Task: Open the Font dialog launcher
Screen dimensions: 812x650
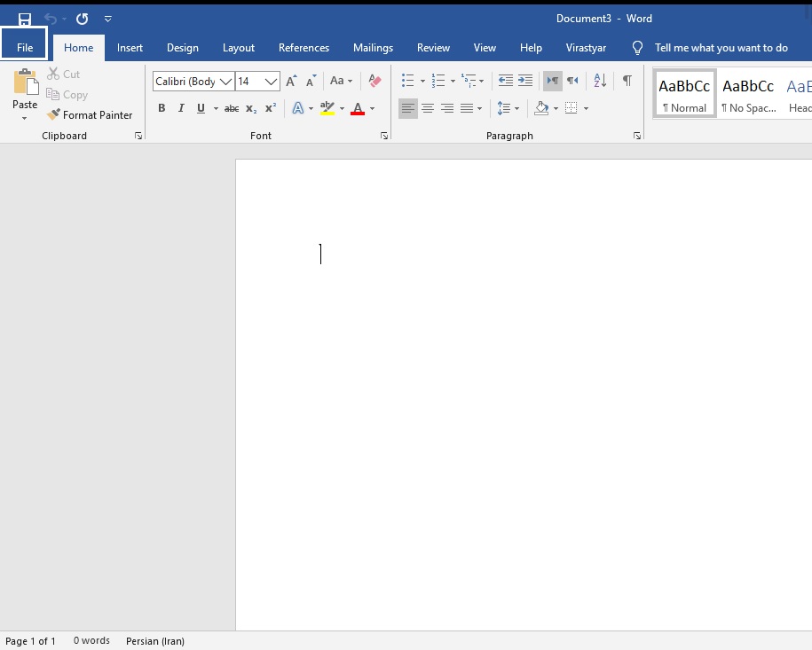Action: tap(383, 136)
